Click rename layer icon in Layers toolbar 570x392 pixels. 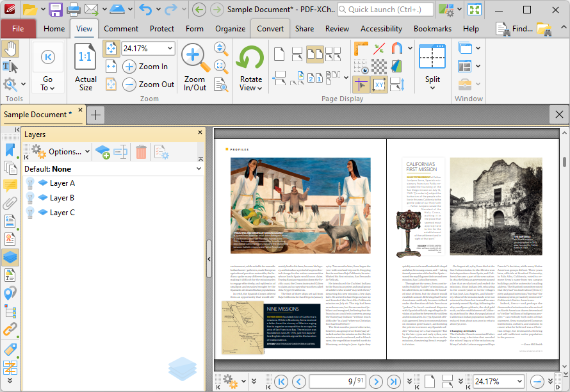click(120, 152)
